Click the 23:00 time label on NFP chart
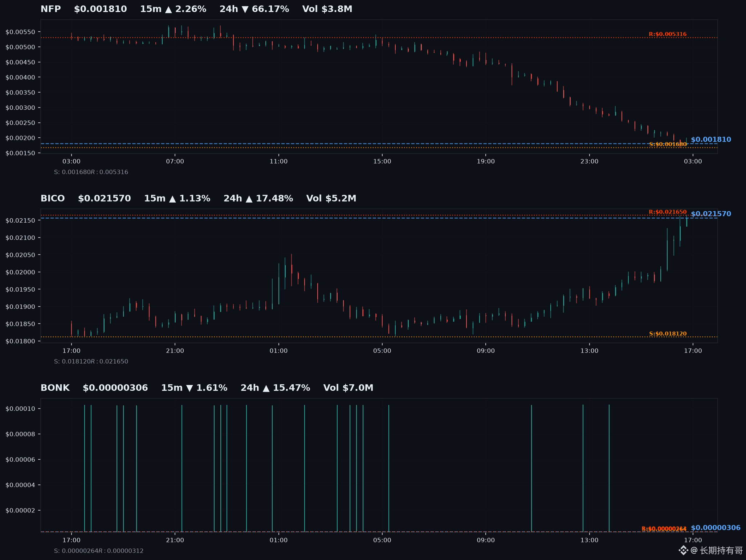Screen dimensions: 746x560 589,161
